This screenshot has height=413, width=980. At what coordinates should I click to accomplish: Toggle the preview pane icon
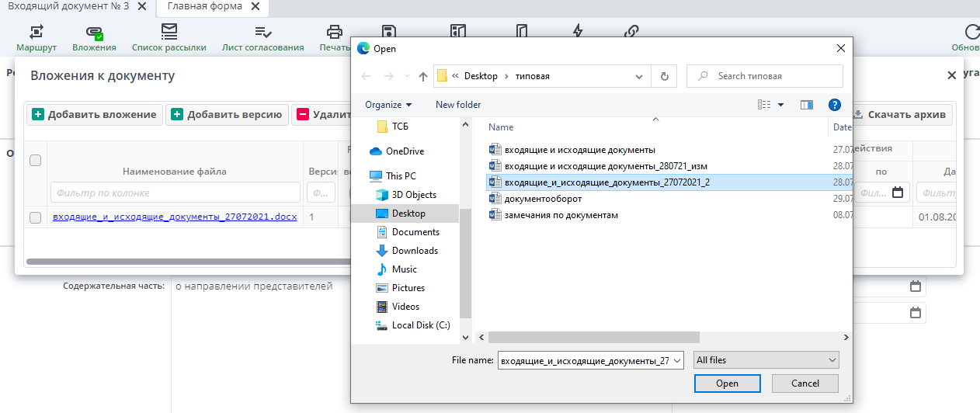click(806, 105)
